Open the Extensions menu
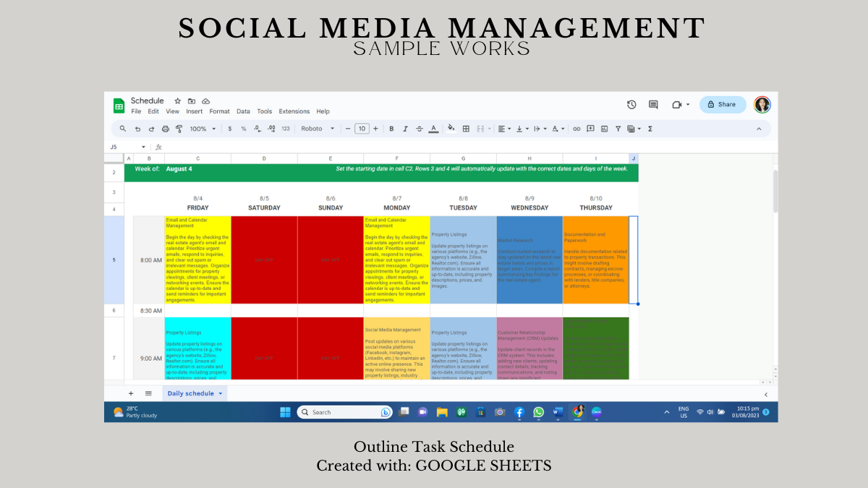Viewport: 868px width, 488px height. (294, 111)
